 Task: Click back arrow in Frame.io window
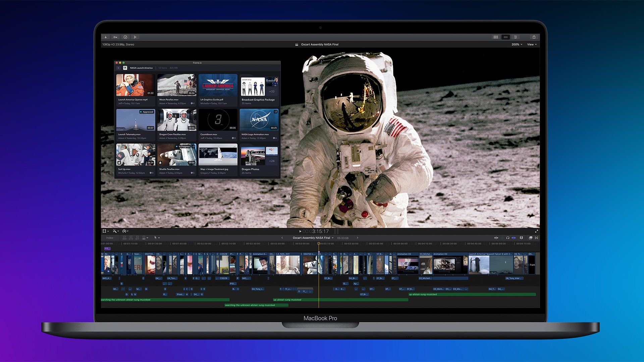[x=118, y=68]
